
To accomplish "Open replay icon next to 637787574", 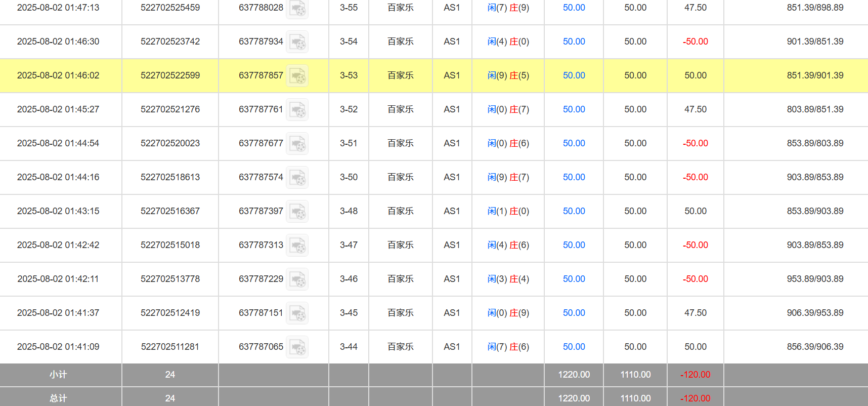I will [x=297, y=178].
